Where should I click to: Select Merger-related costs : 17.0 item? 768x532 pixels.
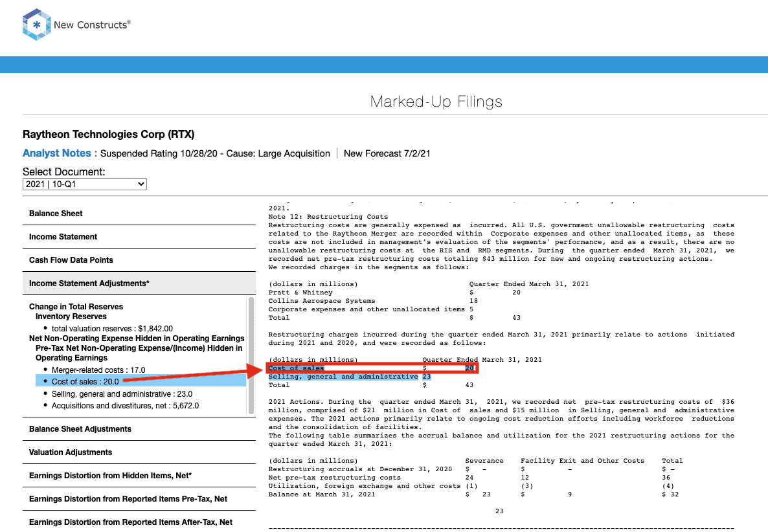[x=98, y=370]
